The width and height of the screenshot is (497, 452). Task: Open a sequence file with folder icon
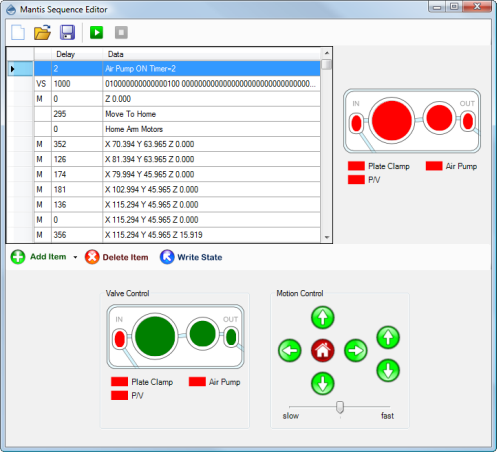click(x=42, y=33)
